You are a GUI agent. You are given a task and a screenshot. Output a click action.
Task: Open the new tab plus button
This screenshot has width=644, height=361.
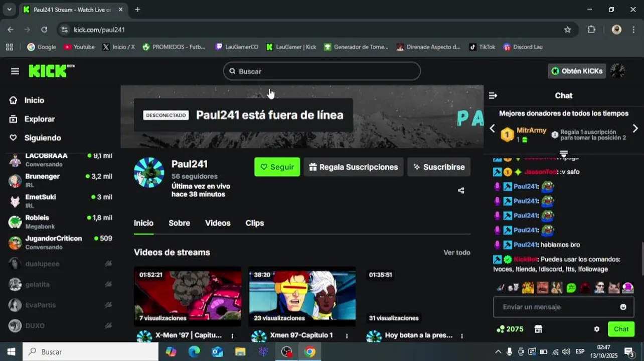pos(137,10)
